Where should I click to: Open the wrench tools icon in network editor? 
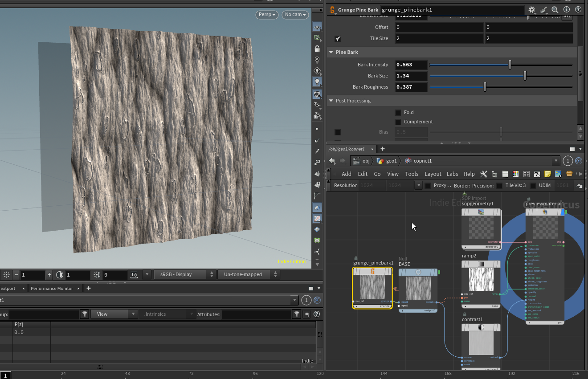tap(483, 174)
